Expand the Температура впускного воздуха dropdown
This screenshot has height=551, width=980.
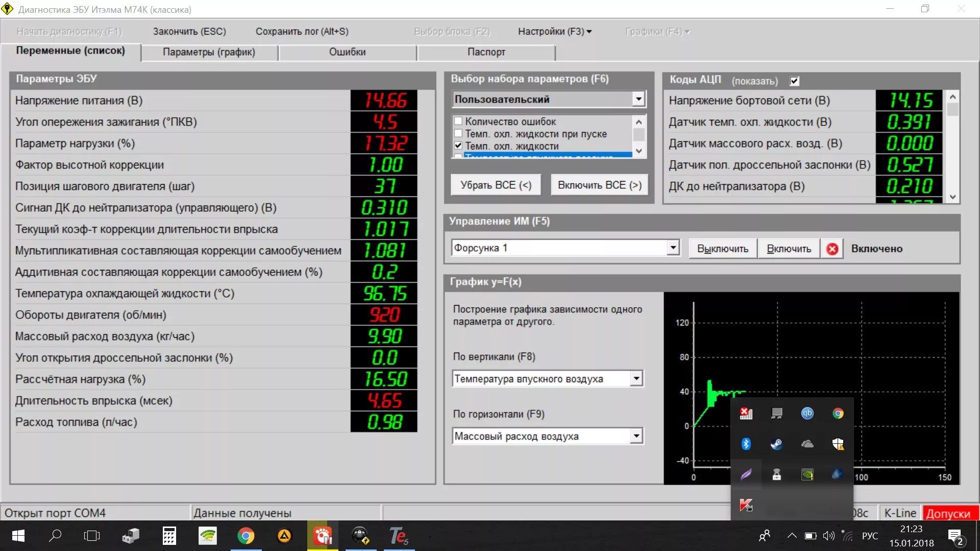coord(636,379)
